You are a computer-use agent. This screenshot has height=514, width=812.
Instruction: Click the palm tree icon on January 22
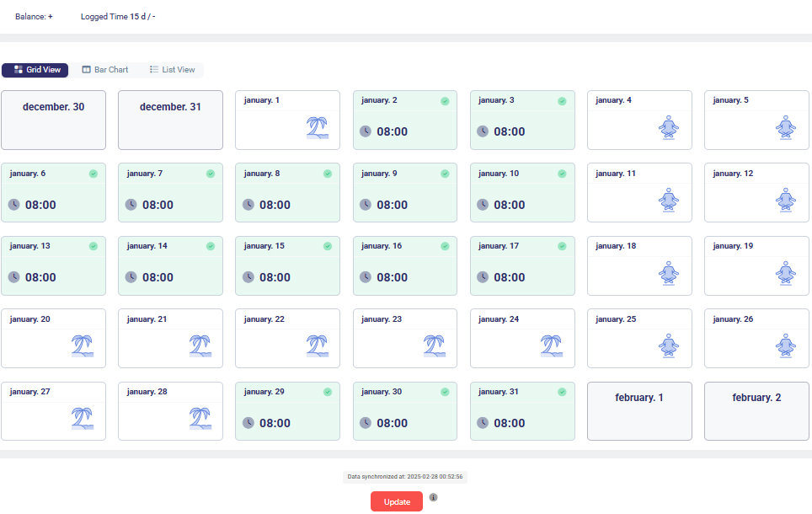pos(317,347)
